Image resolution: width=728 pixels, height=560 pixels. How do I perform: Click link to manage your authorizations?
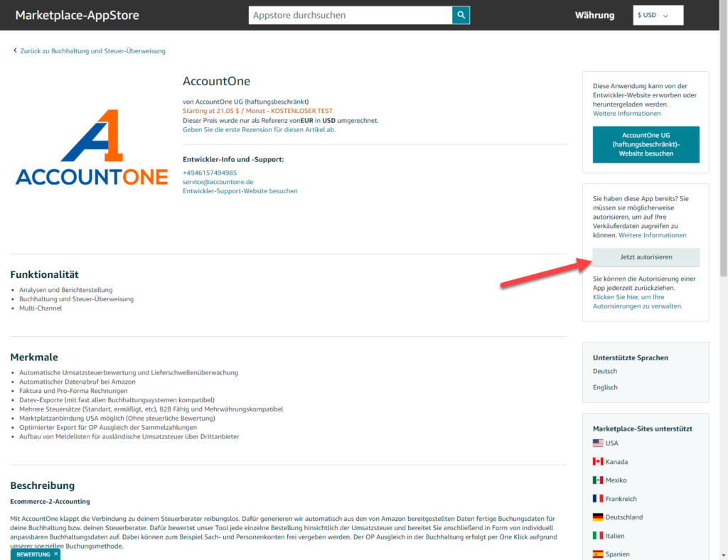pos(638,301)
